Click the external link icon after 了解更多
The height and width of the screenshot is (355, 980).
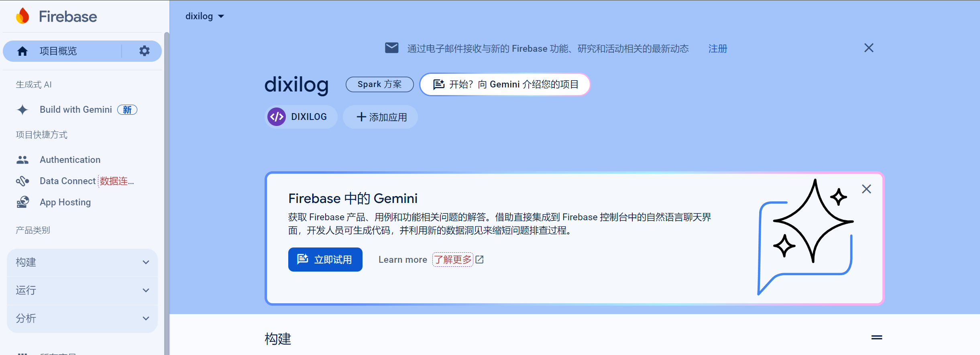479,260
